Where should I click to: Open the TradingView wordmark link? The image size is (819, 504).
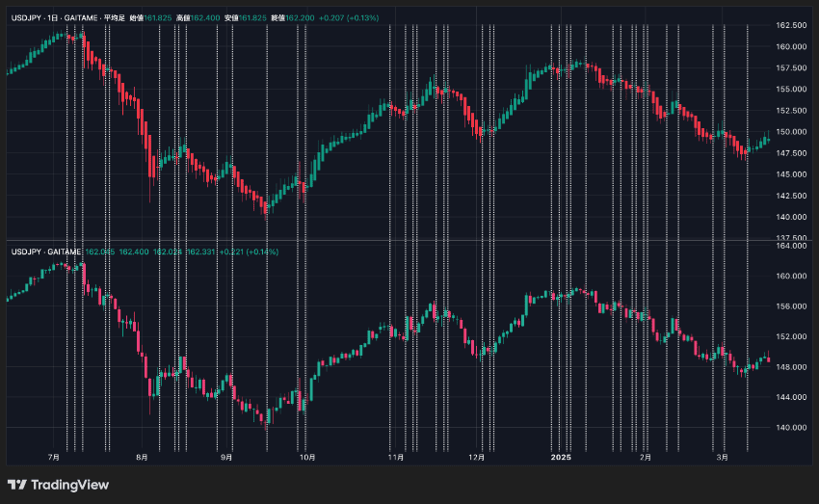pos(70,485)
